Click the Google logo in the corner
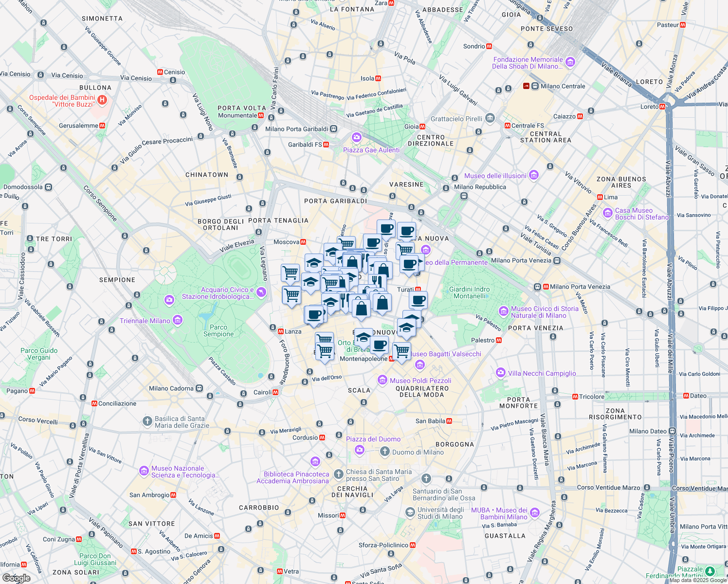Screen dimensions: 728x584 [x=16, y=578]
